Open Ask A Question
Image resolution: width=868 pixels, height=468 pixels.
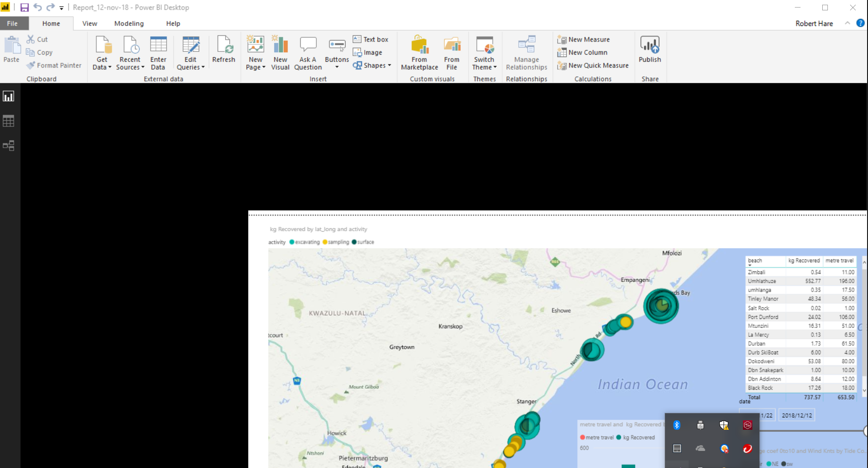(308, 53)
